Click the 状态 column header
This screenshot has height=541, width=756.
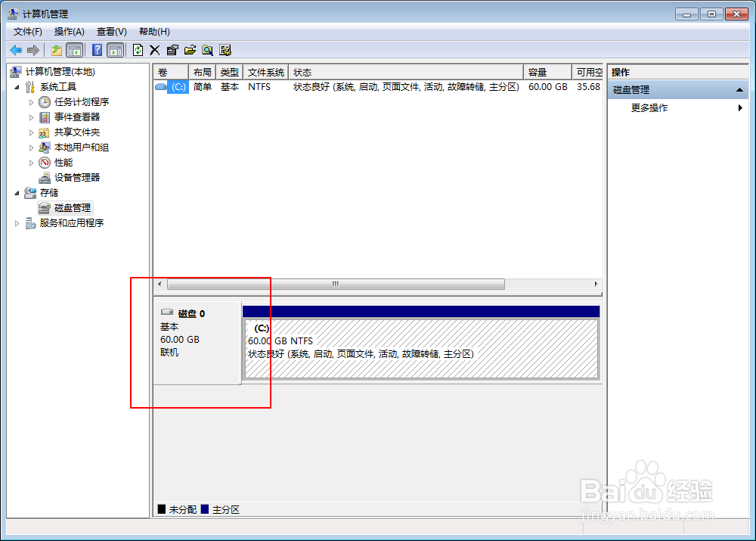tap(406, 73)
